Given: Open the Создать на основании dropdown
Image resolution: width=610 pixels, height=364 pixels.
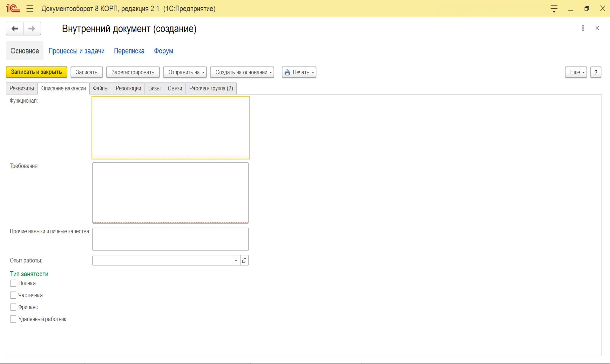Looking at the screenshot, I should (242, 72).
